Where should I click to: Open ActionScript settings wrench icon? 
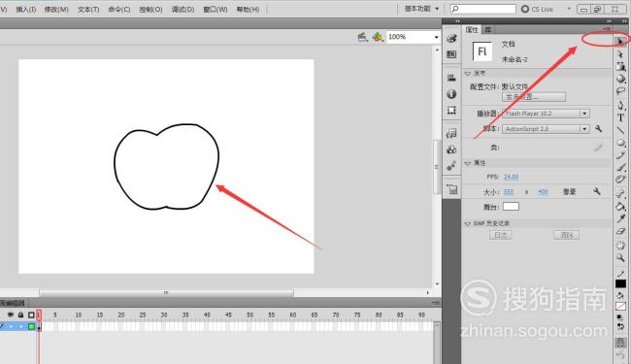(x=598, y=128)
